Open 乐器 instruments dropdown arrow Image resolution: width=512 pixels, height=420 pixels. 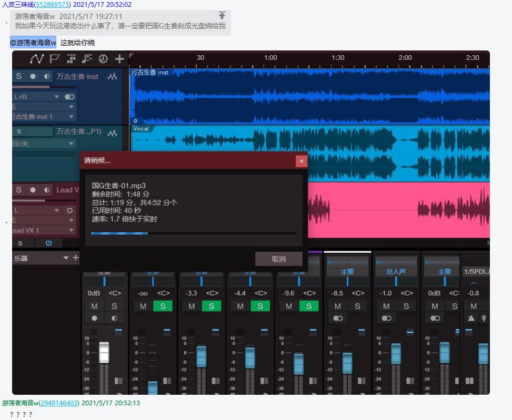tap(66, 258)
